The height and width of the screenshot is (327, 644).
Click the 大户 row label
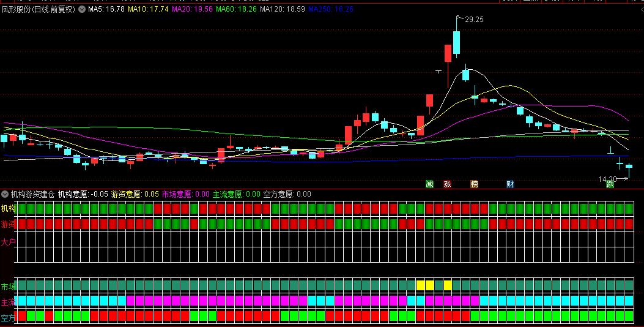(8, 242)
